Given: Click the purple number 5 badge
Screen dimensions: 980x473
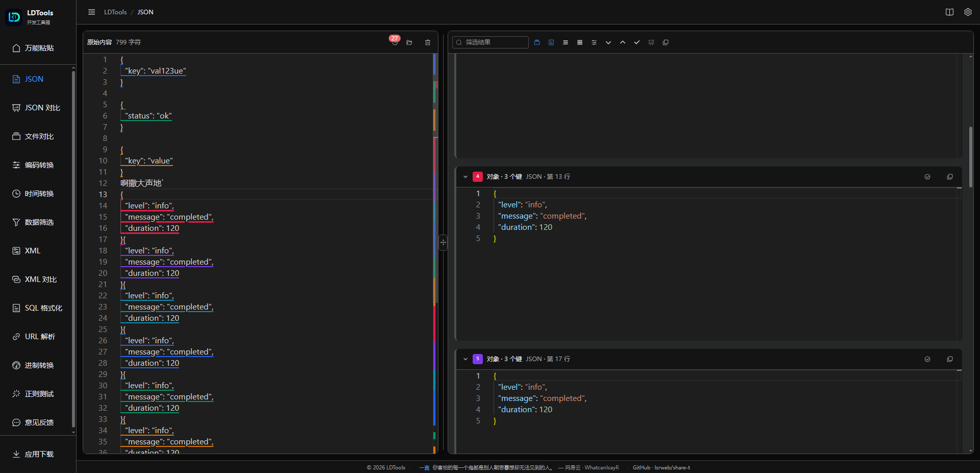Looking at the screenshot, I should coord(478,359).
